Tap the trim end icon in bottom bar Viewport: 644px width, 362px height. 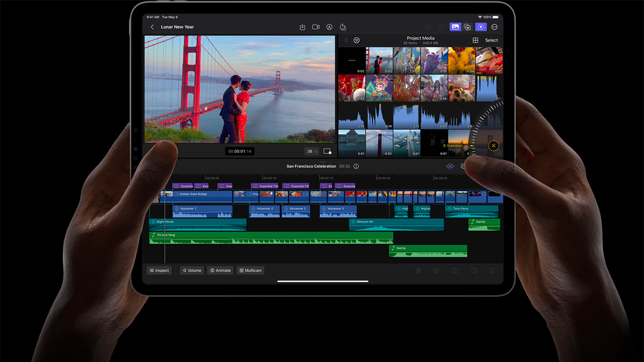[x=493, y=270]
